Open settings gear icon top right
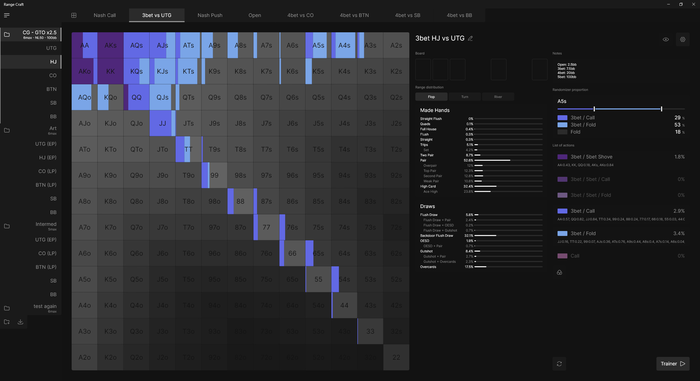 point(683,39)
